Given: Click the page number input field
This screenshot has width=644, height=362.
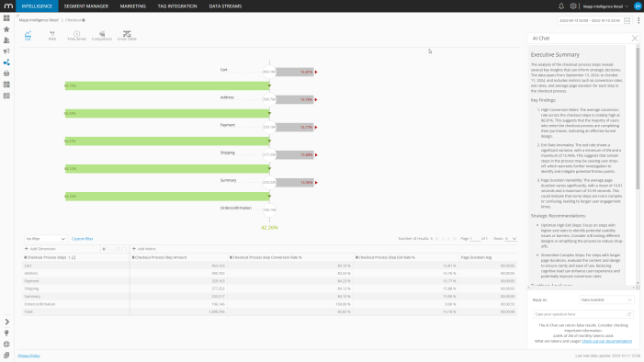Looking at the screenshot, I should [x=475, y=239].
